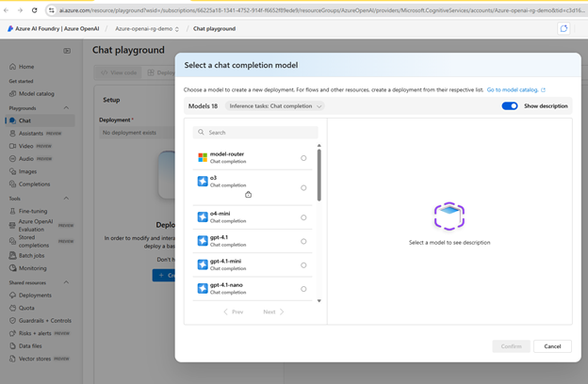588x384 pixels.
Task: Select the o4-mini radio button
Action: point(303,217)
